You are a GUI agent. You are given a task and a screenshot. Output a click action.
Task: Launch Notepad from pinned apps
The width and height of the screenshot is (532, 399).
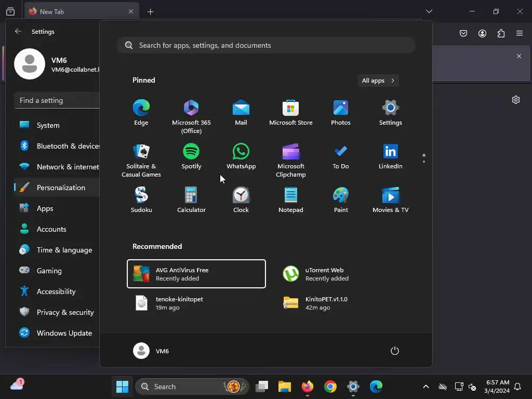[291, 200]
